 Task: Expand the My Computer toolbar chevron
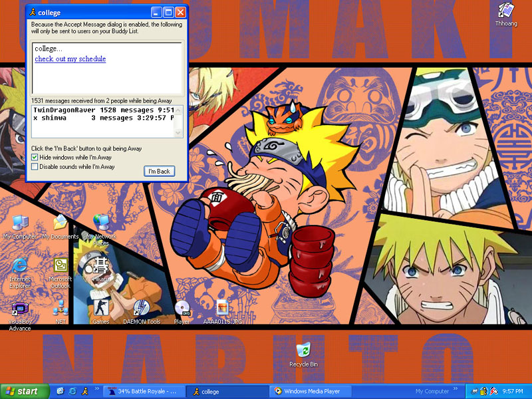pyautogui.click(x=456, y=389)
